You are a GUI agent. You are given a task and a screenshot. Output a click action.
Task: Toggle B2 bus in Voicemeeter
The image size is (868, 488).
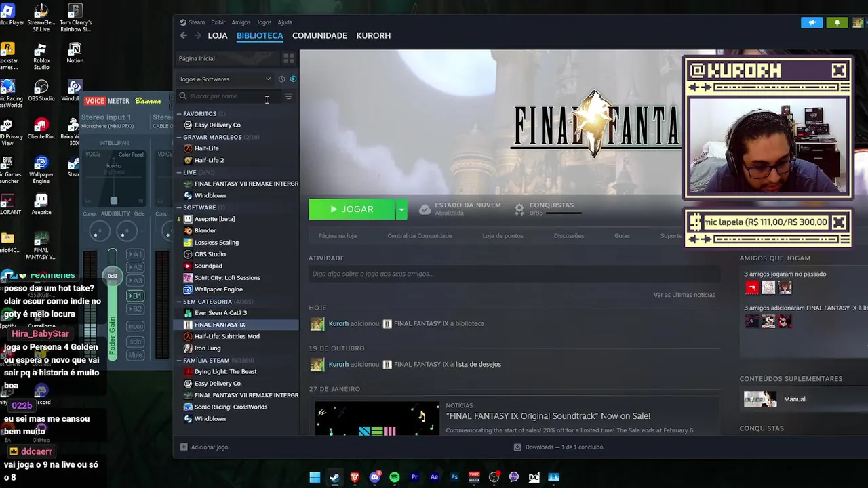tap(136, 309)
